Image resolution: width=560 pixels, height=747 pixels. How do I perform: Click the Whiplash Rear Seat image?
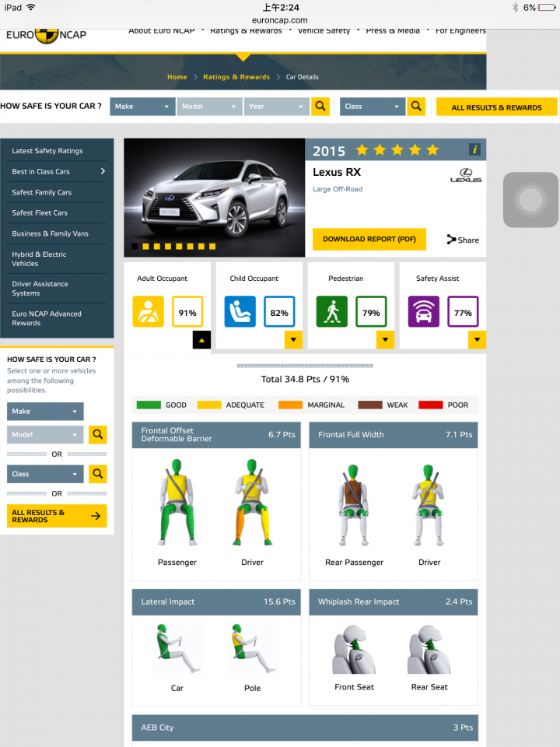(x=429, y=649)
